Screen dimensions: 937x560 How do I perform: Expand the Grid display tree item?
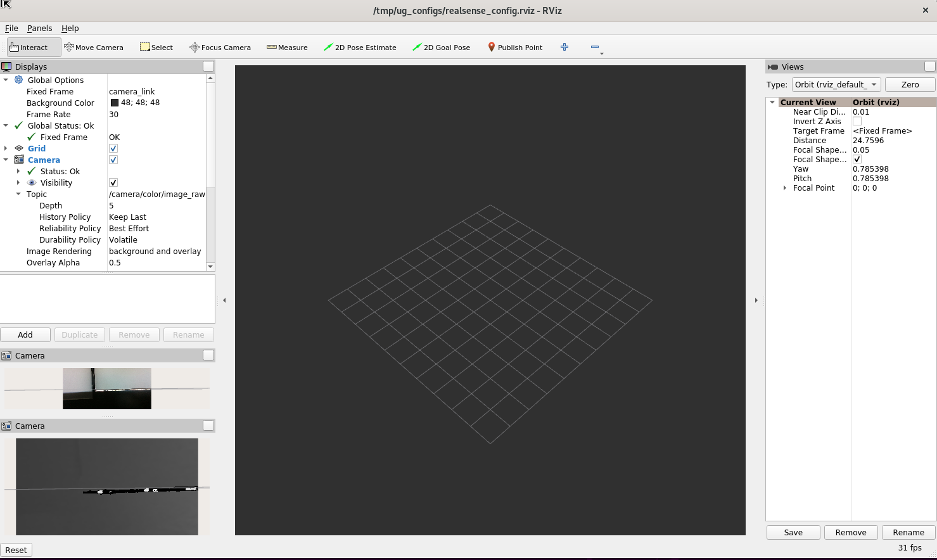6,149
